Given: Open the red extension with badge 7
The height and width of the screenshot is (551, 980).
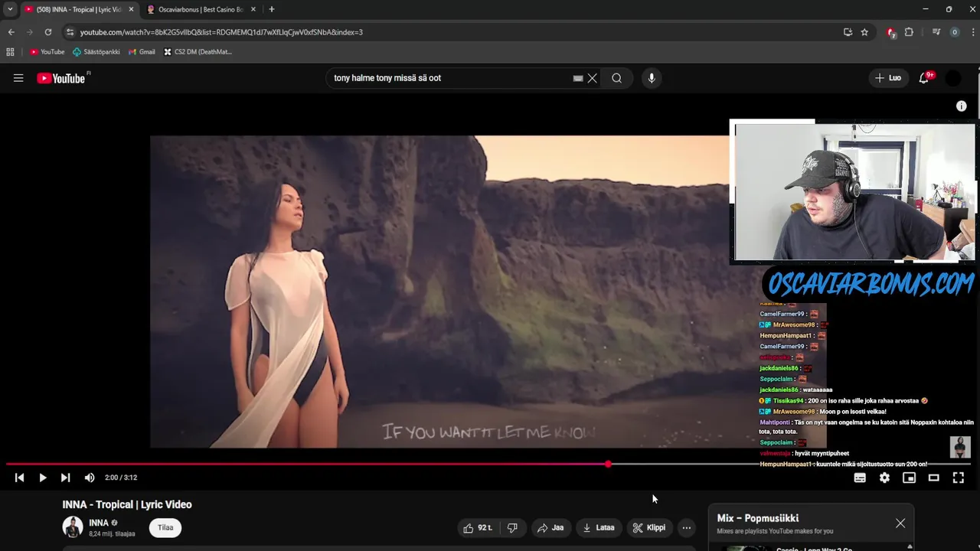Looking at the screenshot, I should (890, 32).
